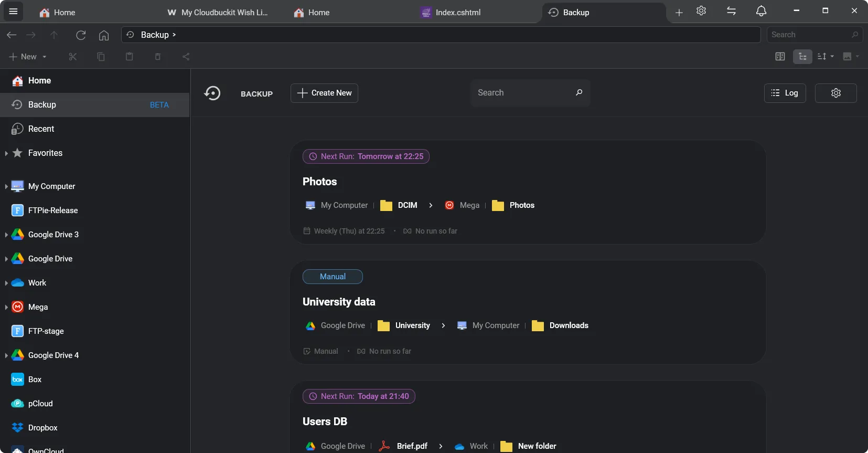Select Home in the sidebar
Viewport: 868px width, 453px height.
point(94,81)
